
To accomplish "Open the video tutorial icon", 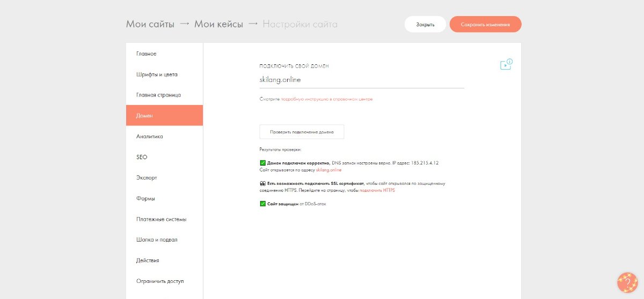I will pyautogui.click(x=506, y=65).
